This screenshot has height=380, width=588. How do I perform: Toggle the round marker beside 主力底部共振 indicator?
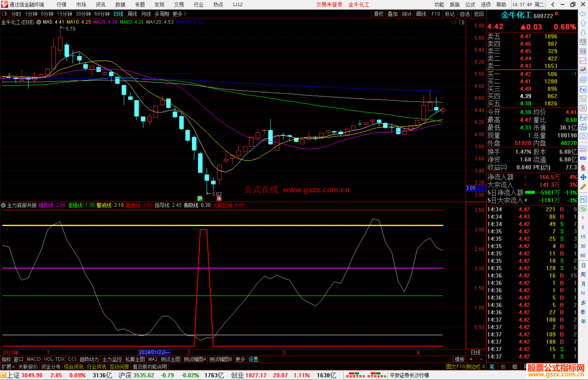point(3,205)
